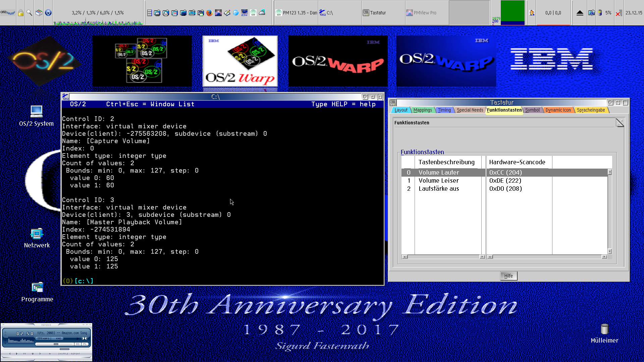Toggle REPEAT in the music player

coord(75,354)
